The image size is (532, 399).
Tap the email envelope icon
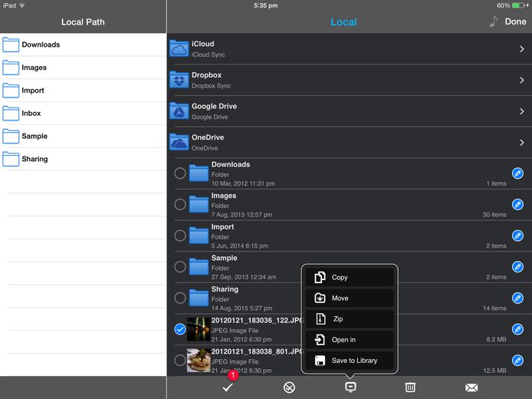[x=471, y=387]
